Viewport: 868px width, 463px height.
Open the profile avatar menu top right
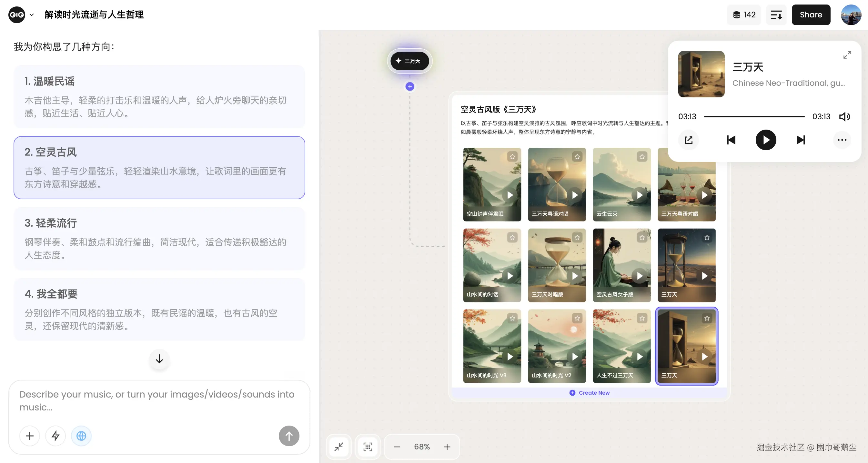pos(851,15)
